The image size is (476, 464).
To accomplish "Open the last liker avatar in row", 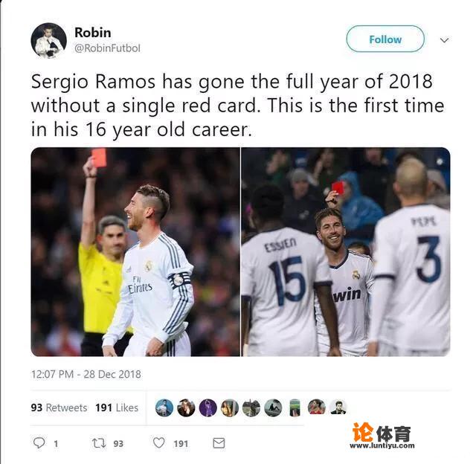I will (338, 407).
